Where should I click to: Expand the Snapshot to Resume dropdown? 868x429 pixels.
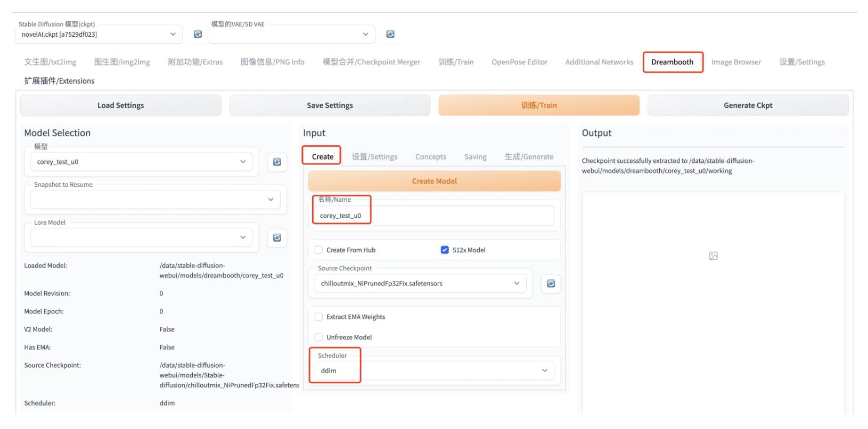point(155,200)
